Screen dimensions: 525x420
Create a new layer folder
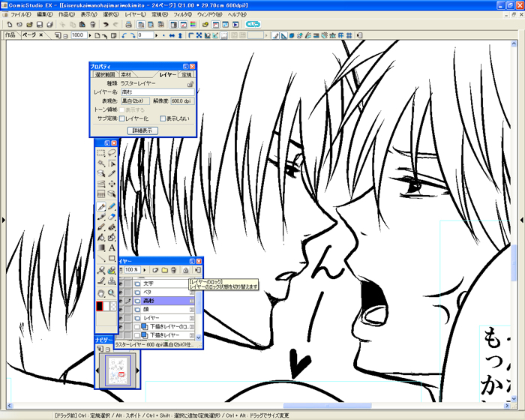164,270
